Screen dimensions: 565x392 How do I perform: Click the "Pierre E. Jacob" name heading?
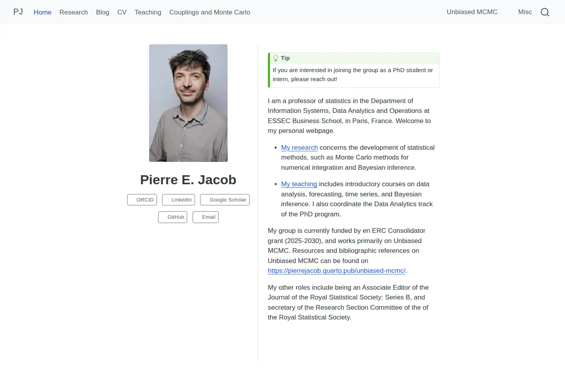click(188, 180)
